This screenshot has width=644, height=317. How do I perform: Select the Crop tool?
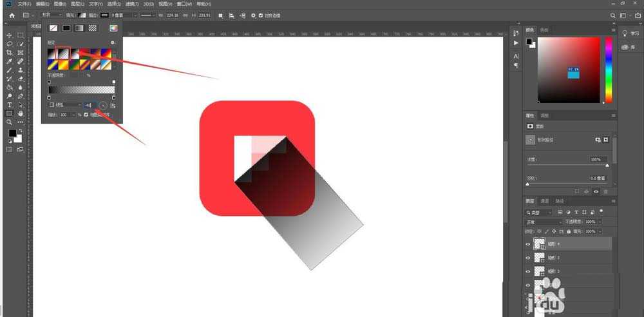10,52
